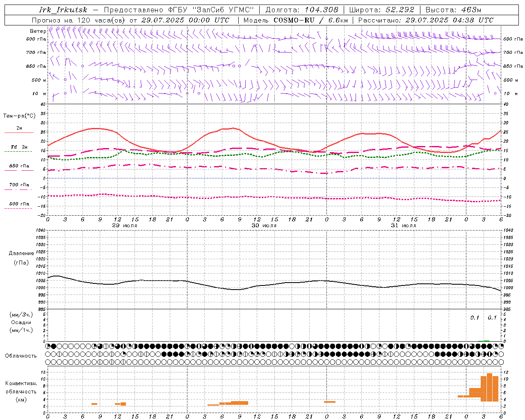Select the 2м temperature legend label

click(19, 128)
